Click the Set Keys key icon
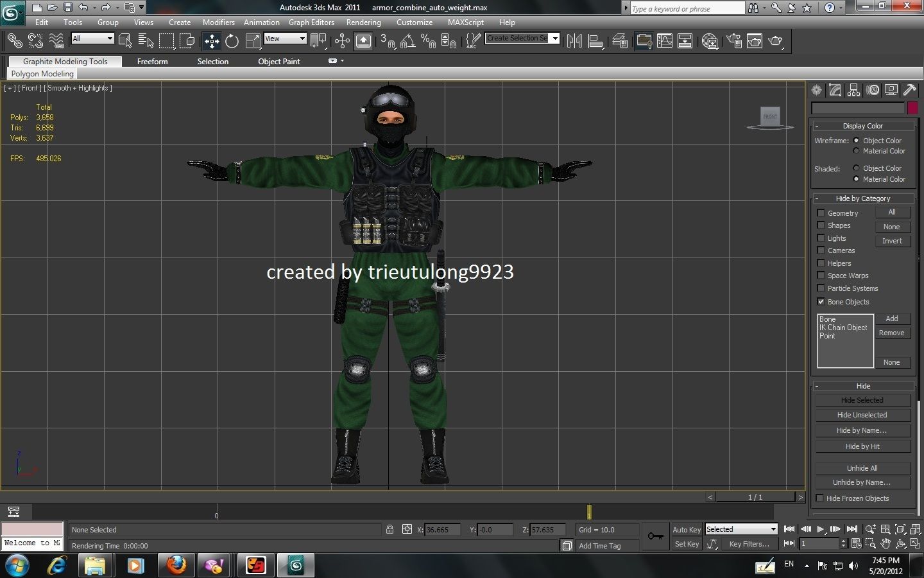924x578 pixels. click(x=655, y=536)
